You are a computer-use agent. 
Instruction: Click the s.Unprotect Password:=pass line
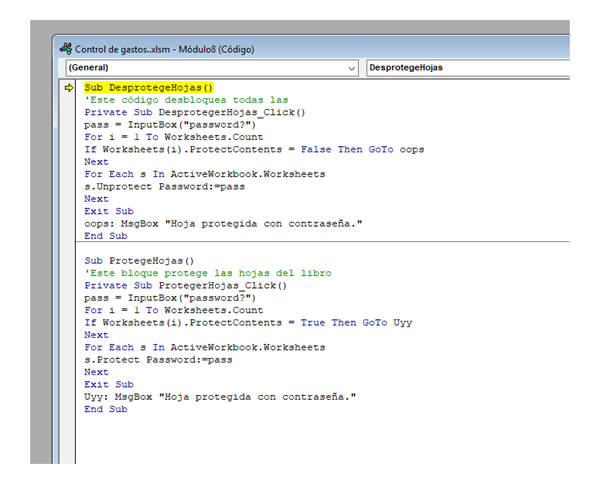(x=164, y=186)
